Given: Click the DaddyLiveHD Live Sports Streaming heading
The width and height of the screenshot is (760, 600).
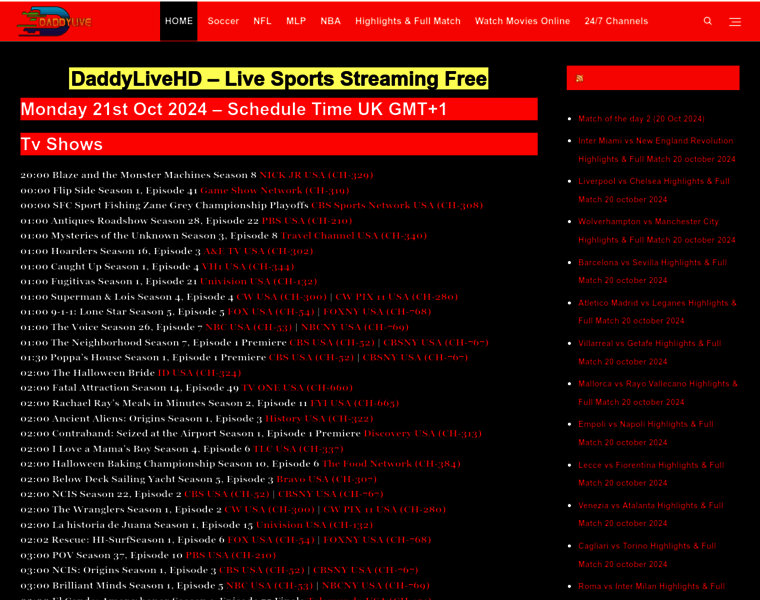Looking at the screenshot, I should [279, 79].
